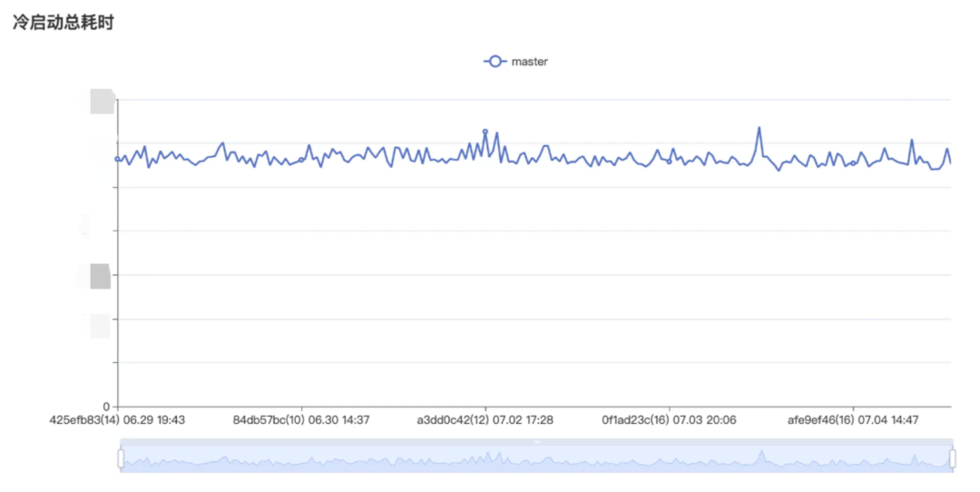The height and width of the screenshot is (492, 980).
Task: Click the left zoom slider handle
Action: click(122, 458)
